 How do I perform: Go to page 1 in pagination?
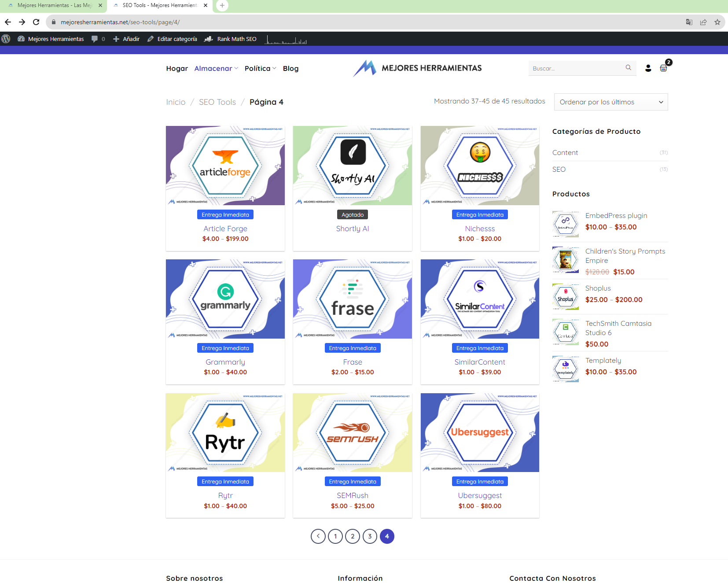point(335,536)
